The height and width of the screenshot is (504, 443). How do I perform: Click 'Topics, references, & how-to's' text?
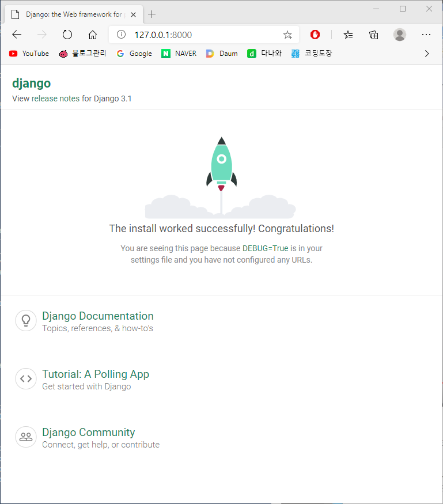(97, 328)
